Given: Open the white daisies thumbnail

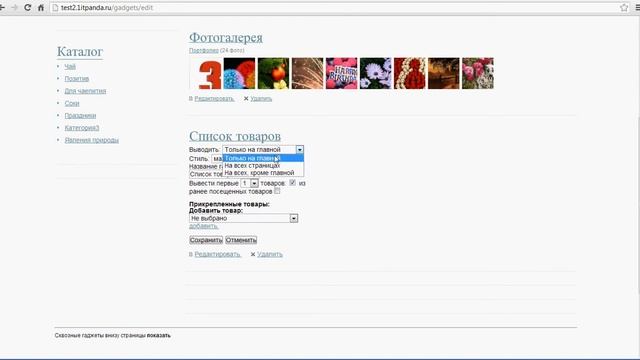Looking at the screenshot, I should [376, 73].
